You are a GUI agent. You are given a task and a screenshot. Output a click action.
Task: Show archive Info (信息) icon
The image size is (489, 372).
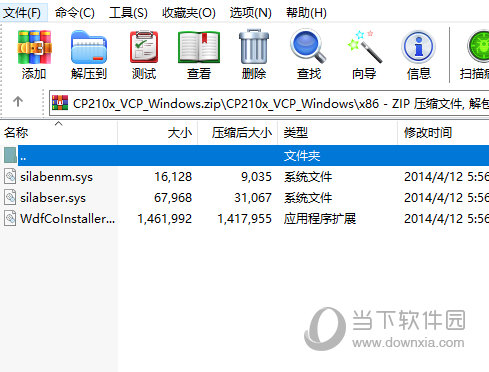[419, 47]
